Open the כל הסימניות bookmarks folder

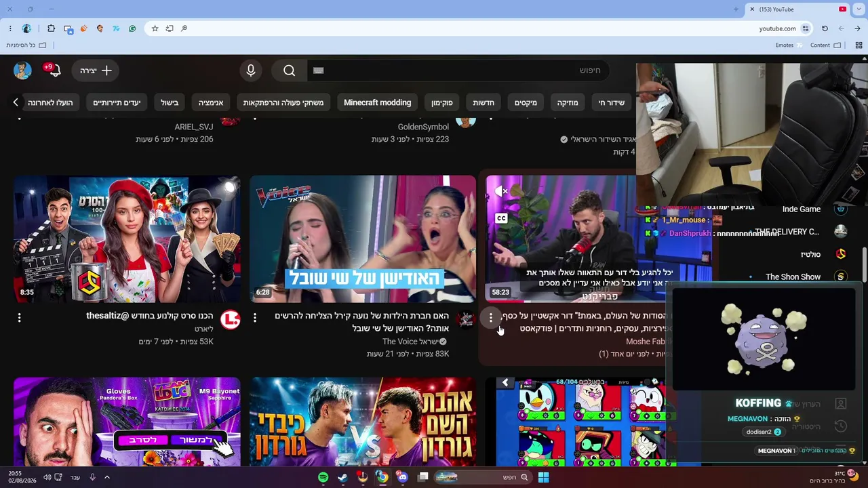(26, 45)
